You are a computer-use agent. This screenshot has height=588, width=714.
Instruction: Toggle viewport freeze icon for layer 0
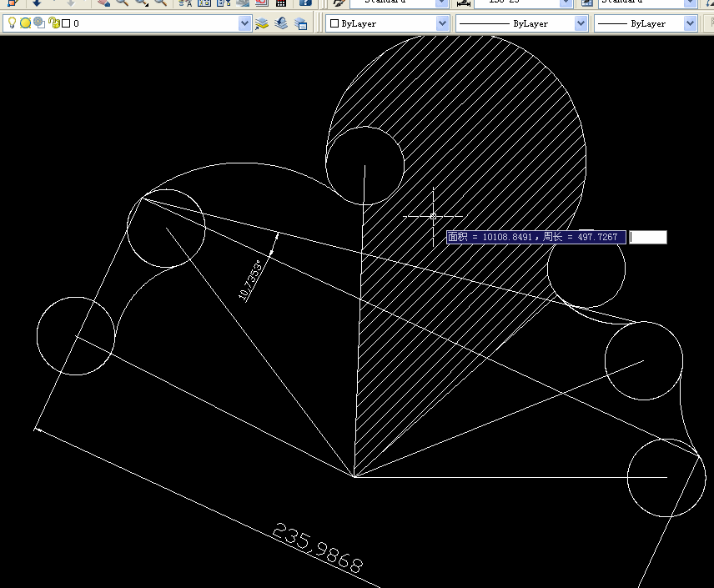pos(39,23)
